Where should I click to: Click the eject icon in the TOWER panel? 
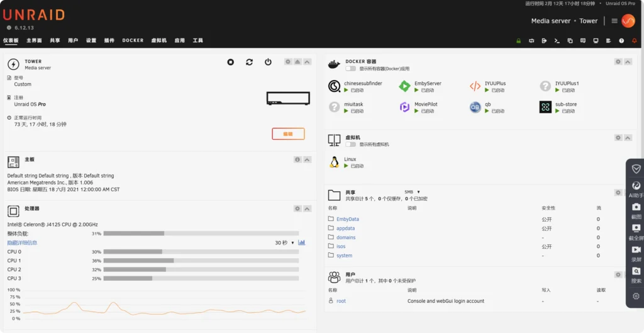297,62
